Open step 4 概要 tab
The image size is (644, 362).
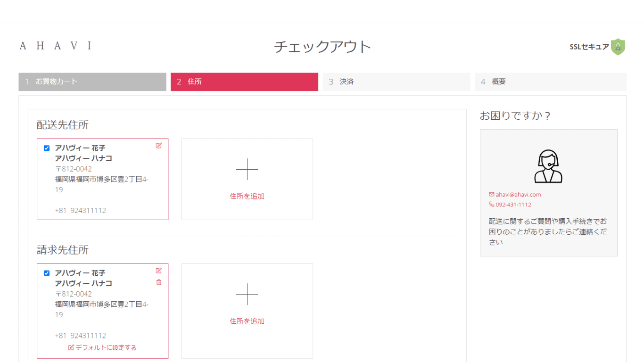click(x=551, y=82)
